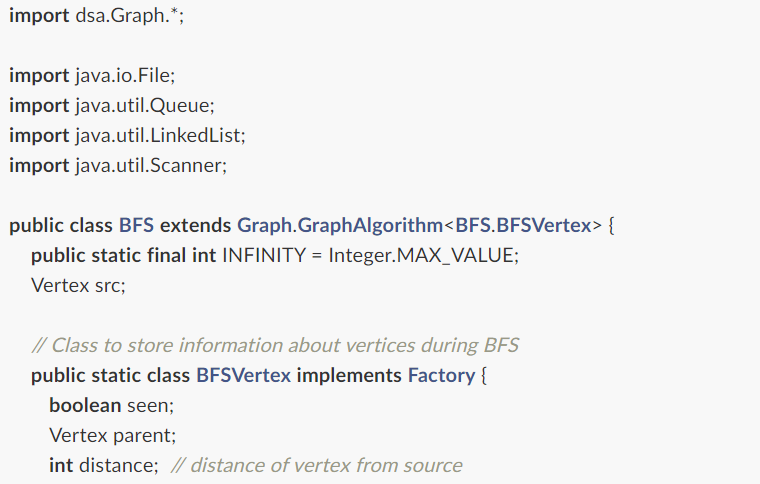Click the BFS class name
The image size is (760, 484).
click(x=136, y=226)
